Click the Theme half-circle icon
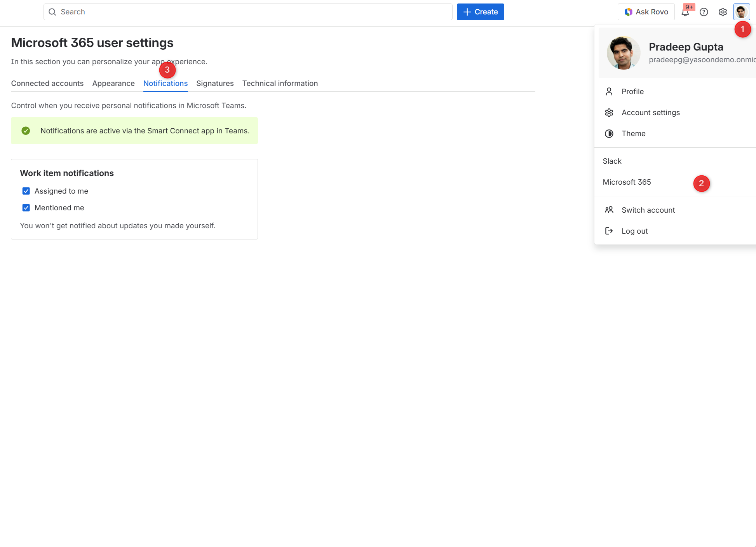 tap(609, 133)
